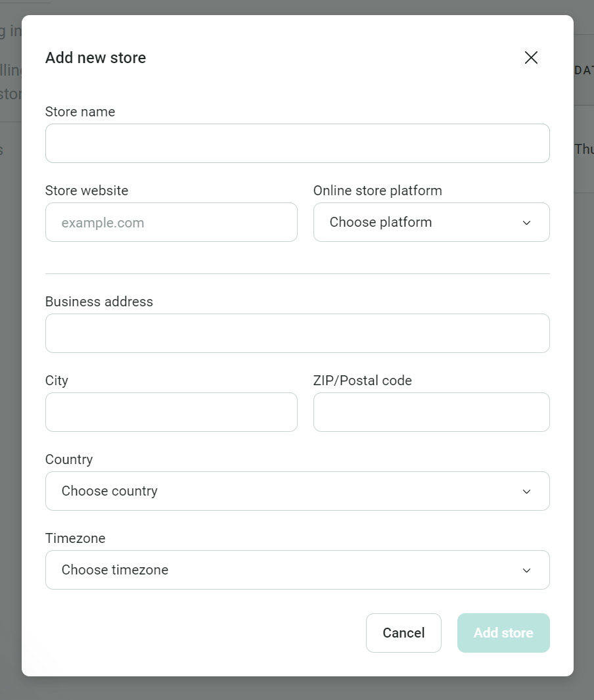Click the Country dropdown arrow icon
The image size is (594, 700).
526,491
